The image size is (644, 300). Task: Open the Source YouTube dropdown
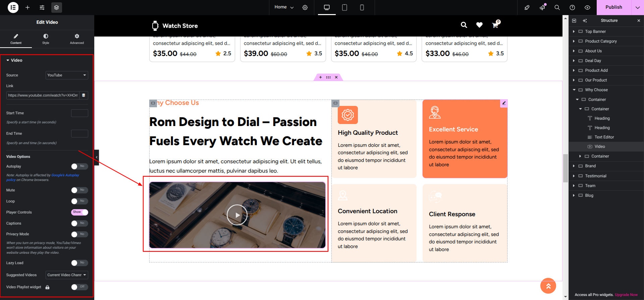(x=67, y=75)
